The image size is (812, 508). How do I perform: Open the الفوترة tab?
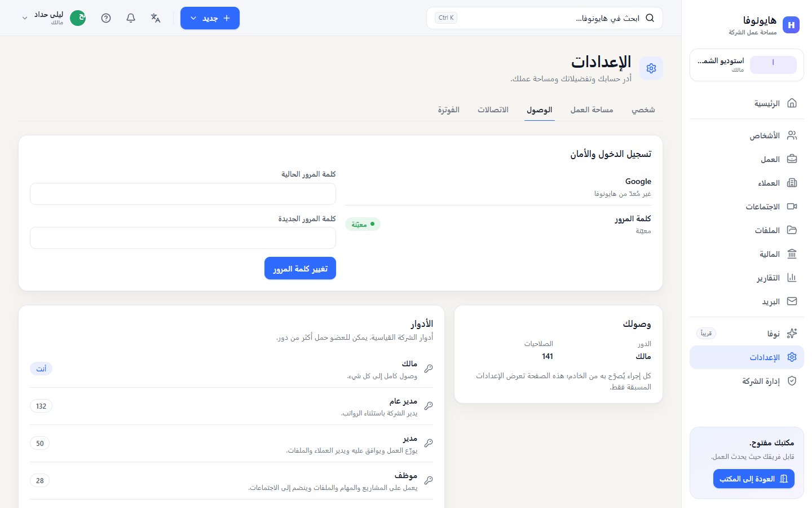coord(449,110)
